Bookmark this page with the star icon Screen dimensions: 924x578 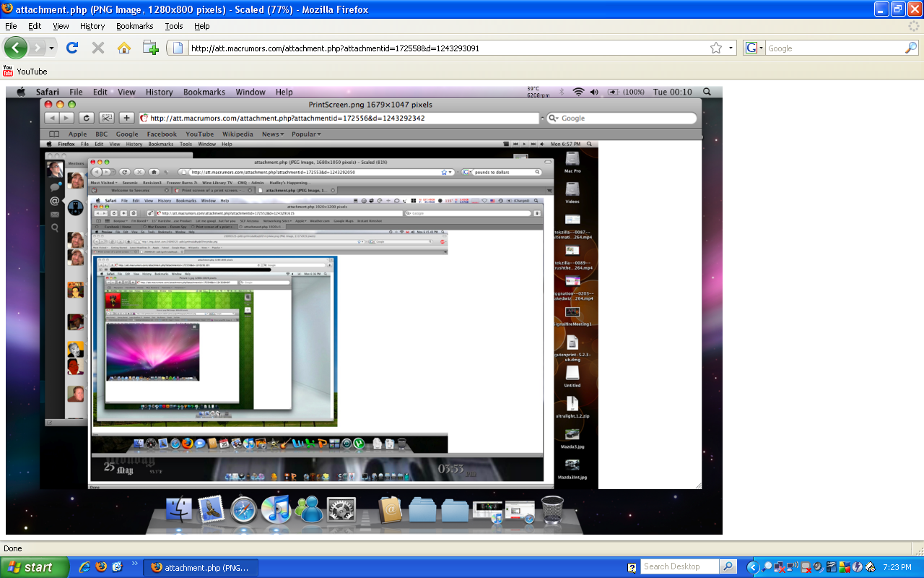716,48
